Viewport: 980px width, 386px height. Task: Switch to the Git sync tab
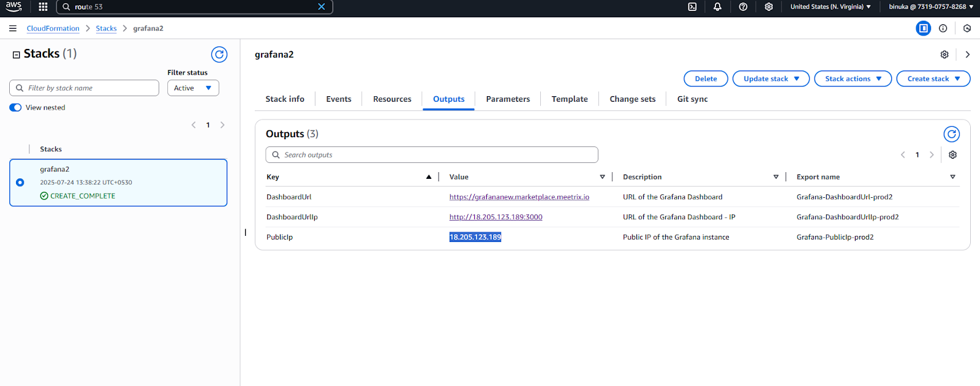pyautogui.click(x=692, y=99)
